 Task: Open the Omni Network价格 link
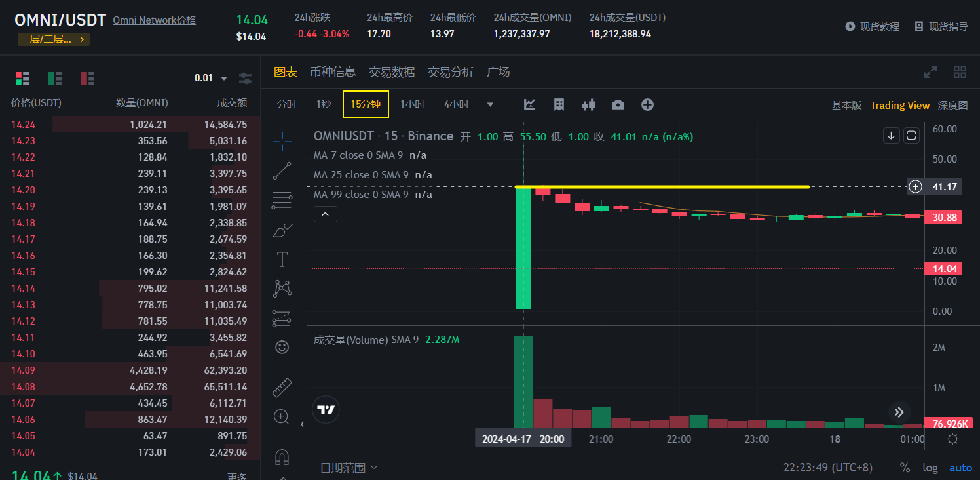tap(154, 20)
